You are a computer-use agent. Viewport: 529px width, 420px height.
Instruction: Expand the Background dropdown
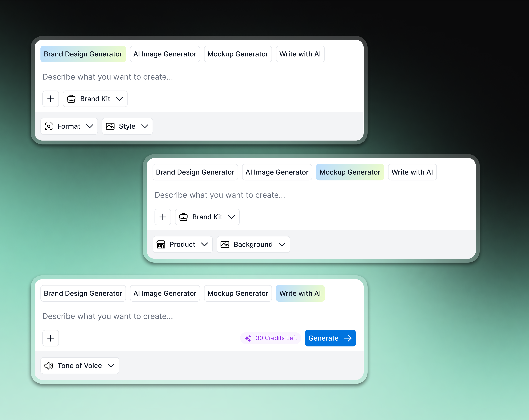pyautogui.click(x=253, y=244)
